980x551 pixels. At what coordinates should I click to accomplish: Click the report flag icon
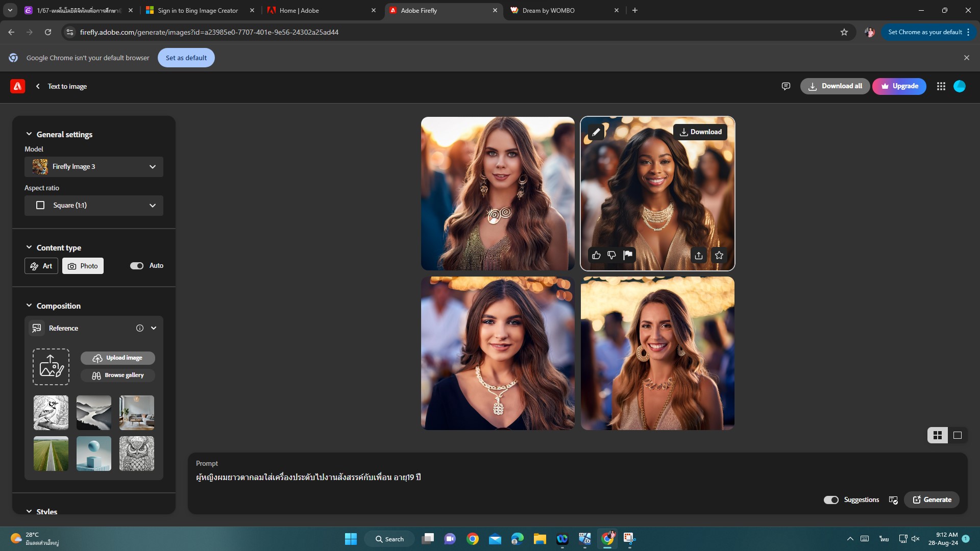click(x=628, y=255)
